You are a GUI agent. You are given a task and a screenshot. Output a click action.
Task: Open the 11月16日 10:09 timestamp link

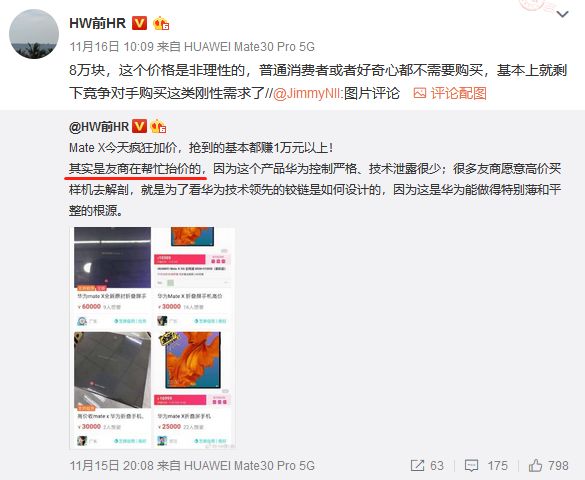coord(112,47)
